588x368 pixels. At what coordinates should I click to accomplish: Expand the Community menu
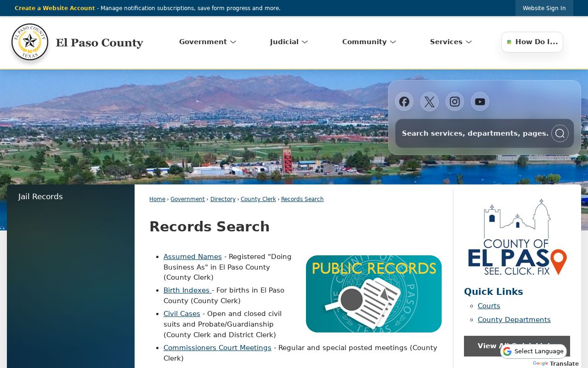tap(369, 42)
